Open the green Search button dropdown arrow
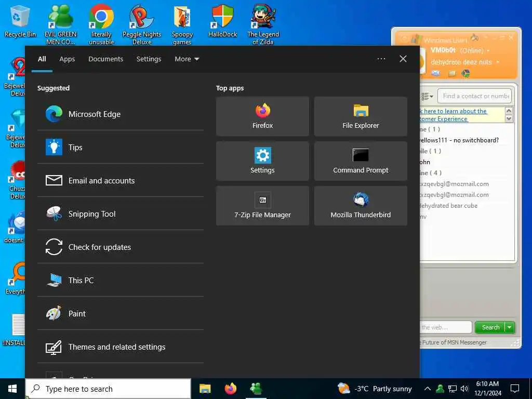This screenshot has width=532, height=399. 510,327
